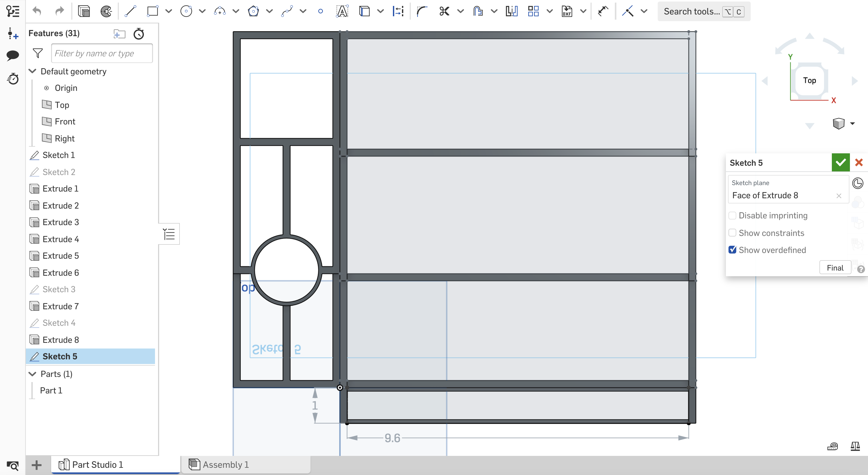Enable Show constraints

point(732,233)
